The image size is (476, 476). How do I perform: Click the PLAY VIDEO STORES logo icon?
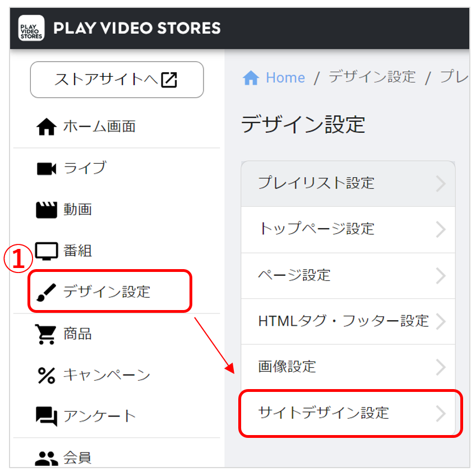(x=31, y=28)
